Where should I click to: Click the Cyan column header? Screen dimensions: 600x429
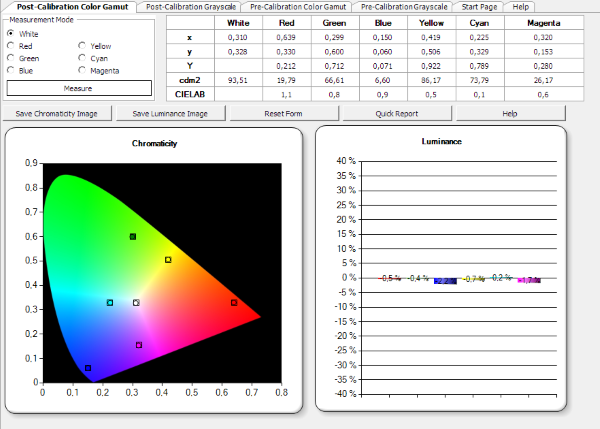479,23
